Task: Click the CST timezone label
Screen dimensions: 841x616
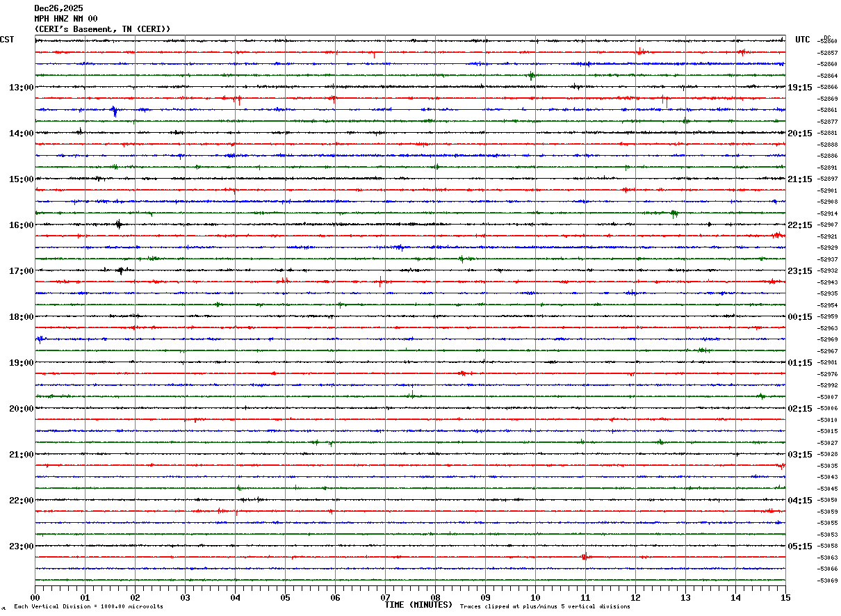Action: 7,40
